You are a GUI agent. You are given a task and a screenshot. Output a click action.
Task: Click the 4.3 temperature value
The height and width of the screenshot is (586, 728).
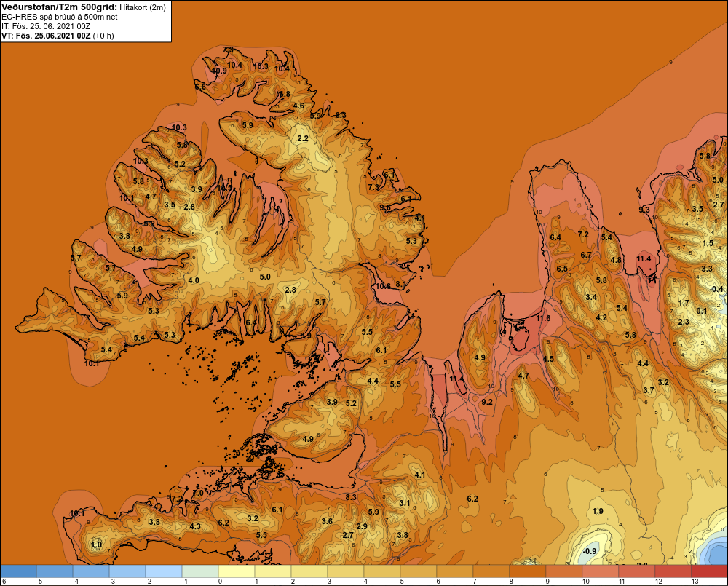[x=195, y=526]
